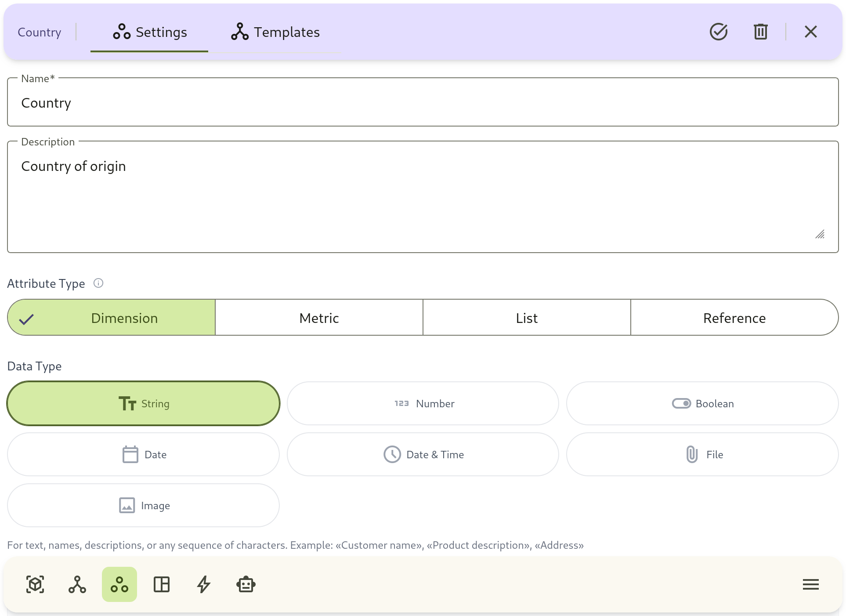
Task: Select the String data type pill
Action: (143, 403)
